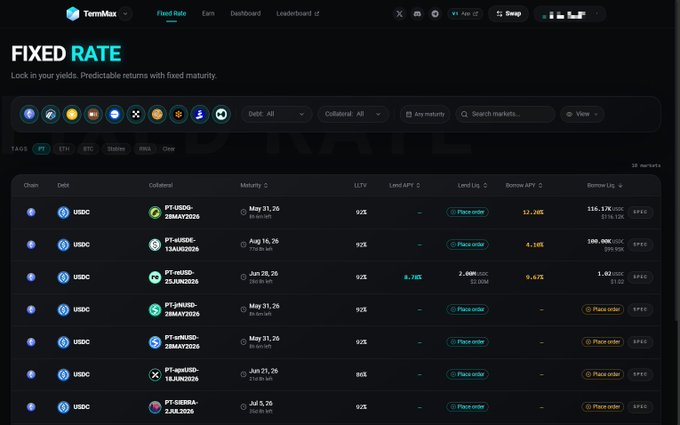This screenshot has width=680, height=425.
Task: Place borrow order for PT-jrNUSD-28MAY2026
Action: [602, 310]
